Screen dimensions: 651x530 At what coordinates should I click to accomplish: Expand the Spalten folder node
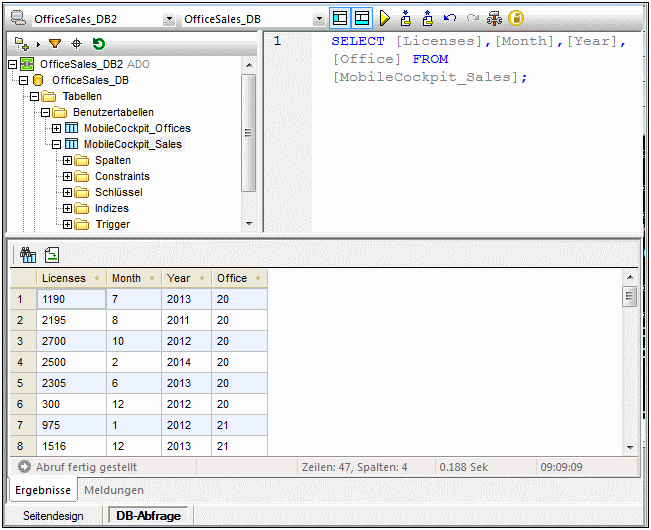(x=68, y=161)
